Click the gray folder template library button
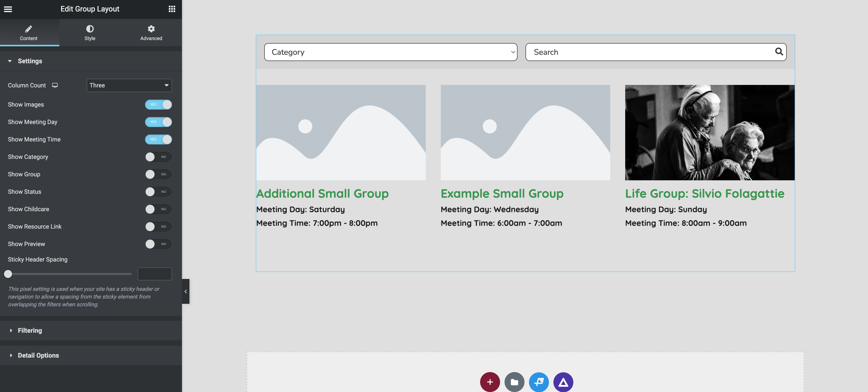This screenshot has width=868, height=392. pyautogui.click(x=514, y=382)
